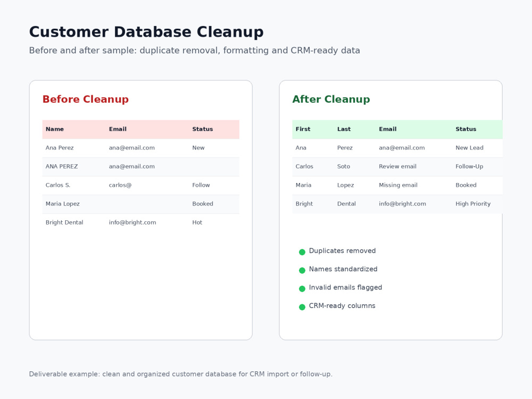The height and width of the screenshot is (399, 532).
Task: Click the Perez last name cell
Action: point(345,147)
